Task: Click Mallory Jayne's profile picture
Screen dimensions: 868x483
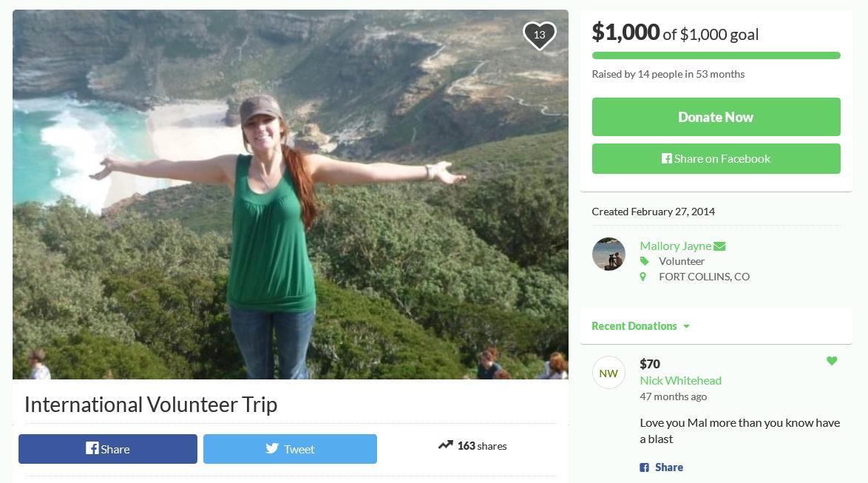Action: [608, 254]
